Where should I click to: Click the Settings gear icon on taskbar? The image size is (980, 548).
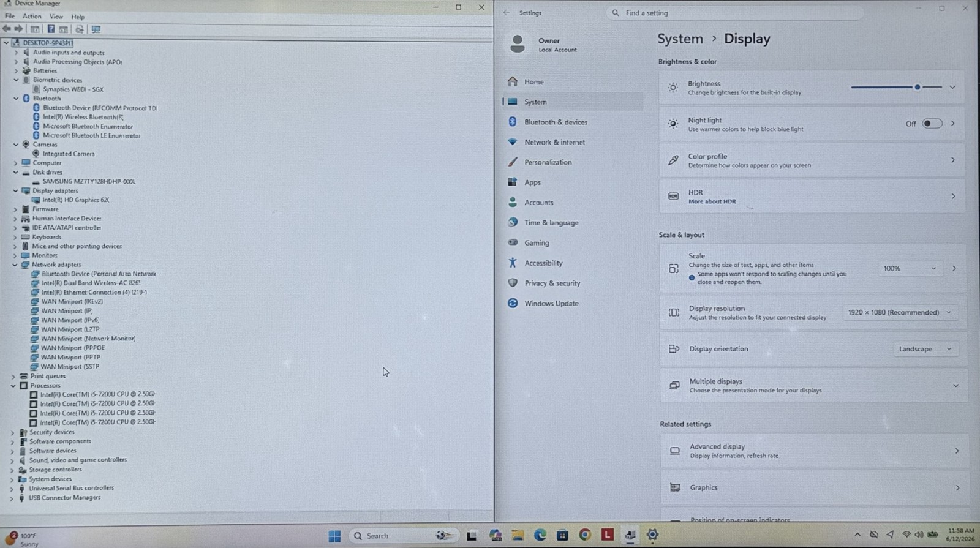click(652, 535)
